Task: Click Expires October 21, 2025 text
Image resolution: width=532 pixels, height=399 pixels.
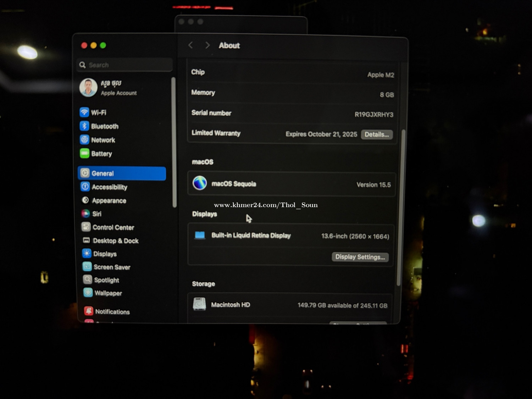Action: click(x=321, y=134)
